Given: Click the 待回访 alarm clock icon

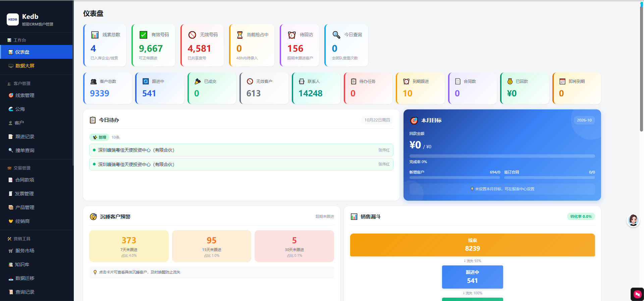Looking at the screenshot, I should click(x=292, y=35).
